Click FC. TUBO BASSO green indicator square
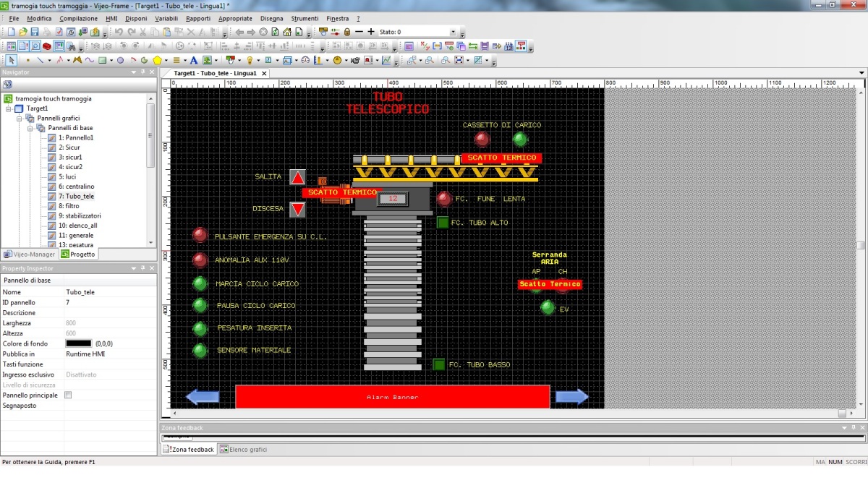Viewport: 868px width, 488px height. (x=438, y=364)
